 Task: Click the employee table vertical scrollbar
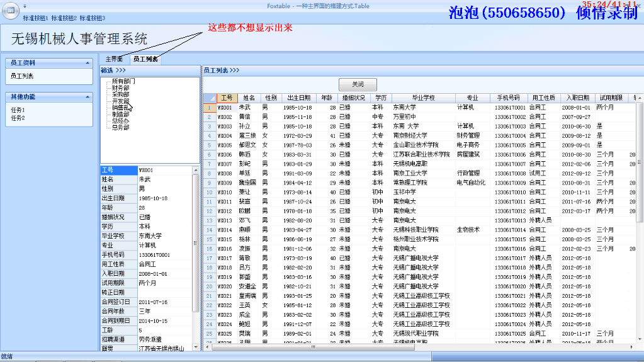(x=640, y=189)
